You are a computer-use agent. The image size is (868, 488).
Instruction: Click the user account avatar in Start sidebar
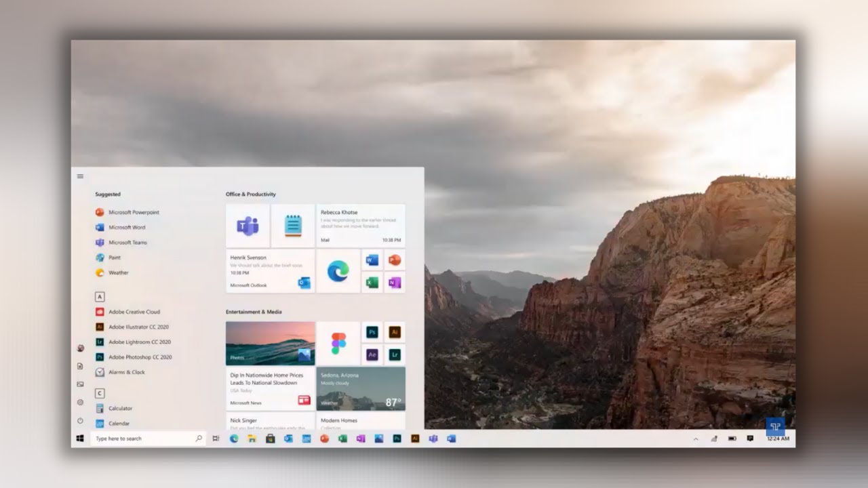[80, 348]
